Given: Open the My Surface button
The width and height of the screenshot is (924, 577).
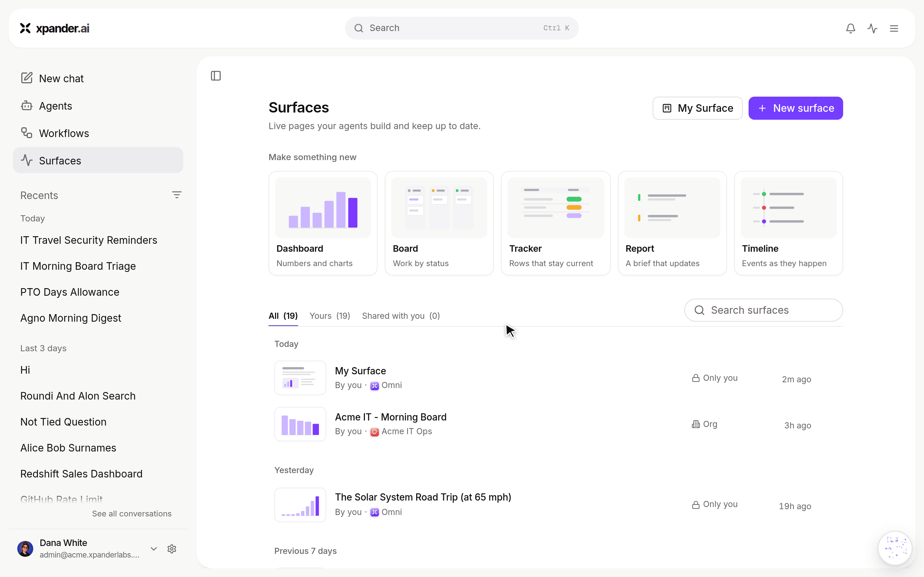Looking at the screenshot, I should pos(697,109).
